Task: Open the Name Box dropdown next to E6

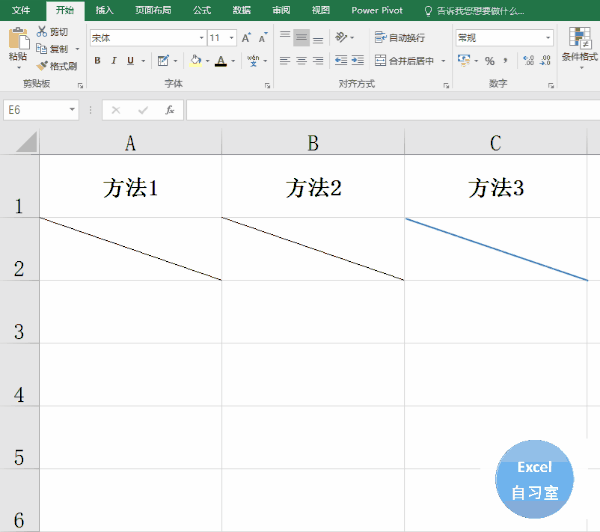Action: pyautogui.click(x=72, y=110)
